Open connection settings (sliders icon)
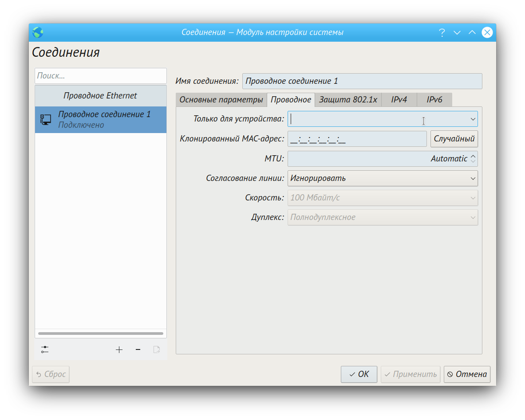This screenshot has height=420, width=525. click(45, 350)
